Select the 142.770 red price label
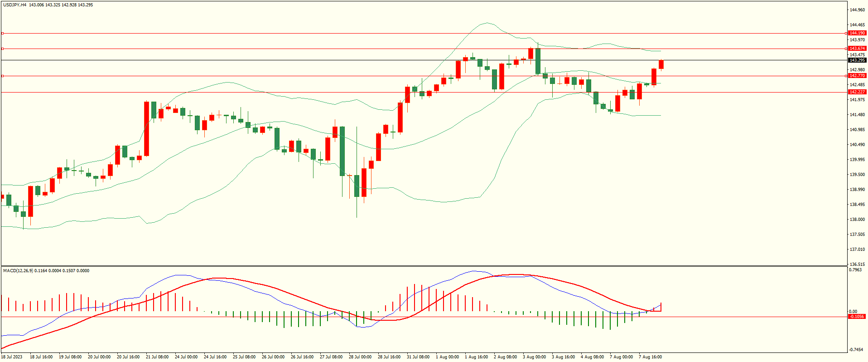868x362 pixels. pos(857,76)
